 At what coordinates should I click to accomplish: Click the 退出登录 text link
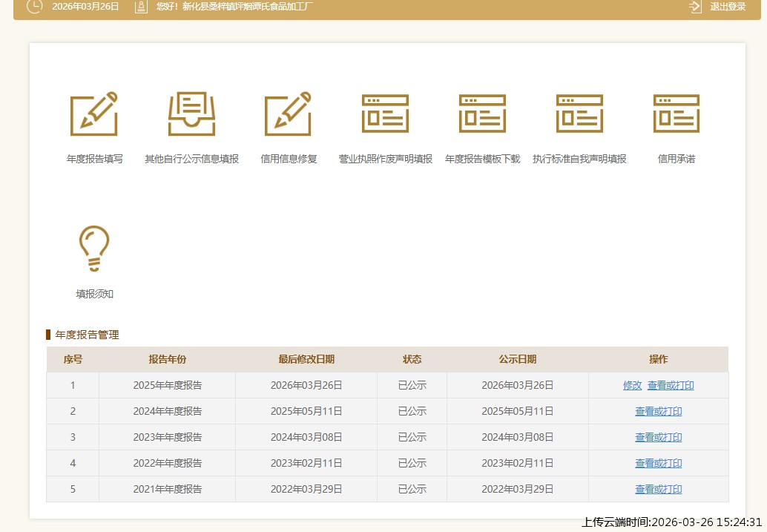click(728, 7)
